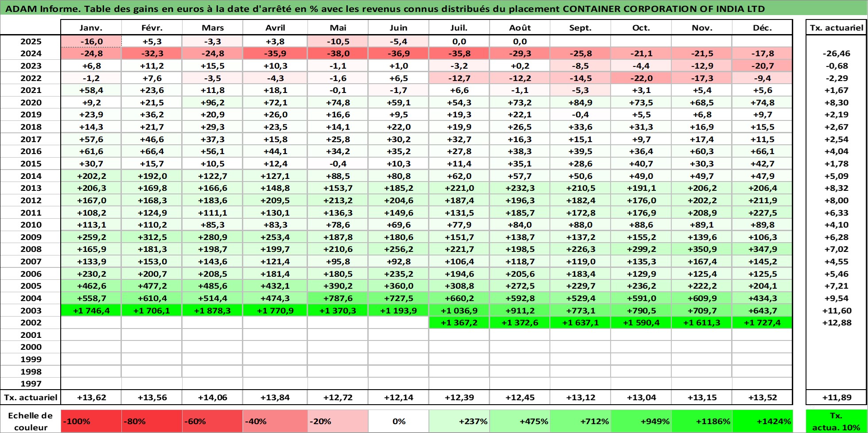Select the -20,7 cell for Déc. 2023
This screenshot has width=868, height=433.
[762, 66]
